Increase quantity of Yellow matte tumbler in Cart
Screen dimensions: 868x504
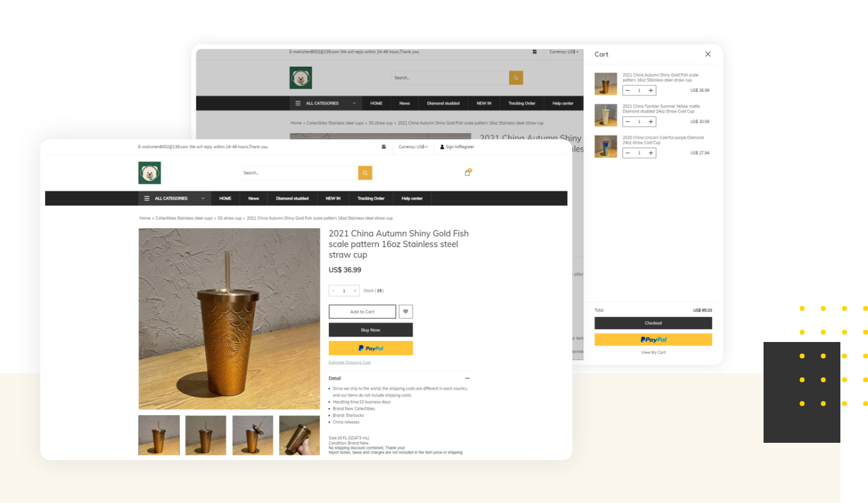[651, 122]
